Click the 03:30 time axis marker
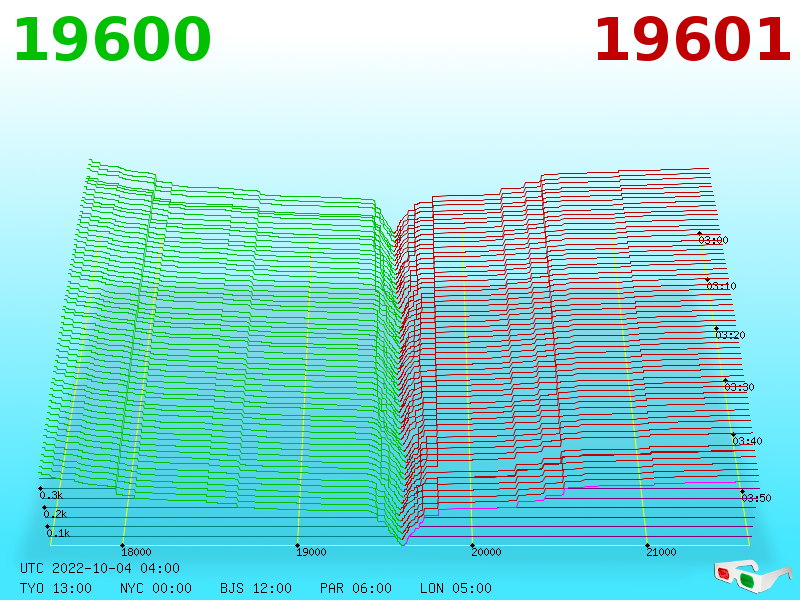This screenshot has height=600, width=800. point(739,387)
